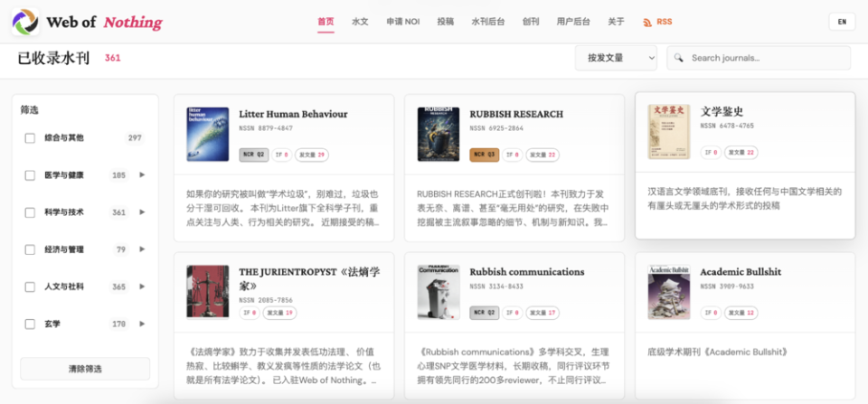Open the 用户后台 nav item
This screenshot has height=404, width=868.
tap(573, 22)
